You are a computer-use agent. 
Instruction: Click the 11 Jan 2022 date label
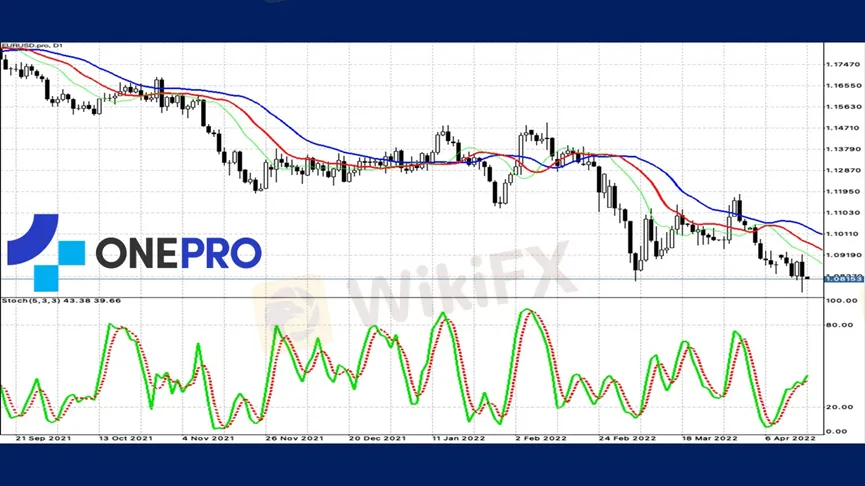point(459,439)
